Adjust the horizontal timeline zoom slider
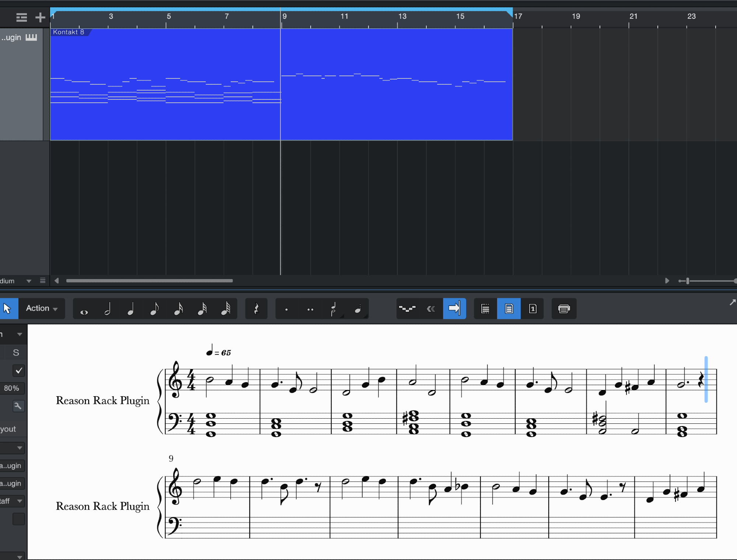 tap(688, 281)
